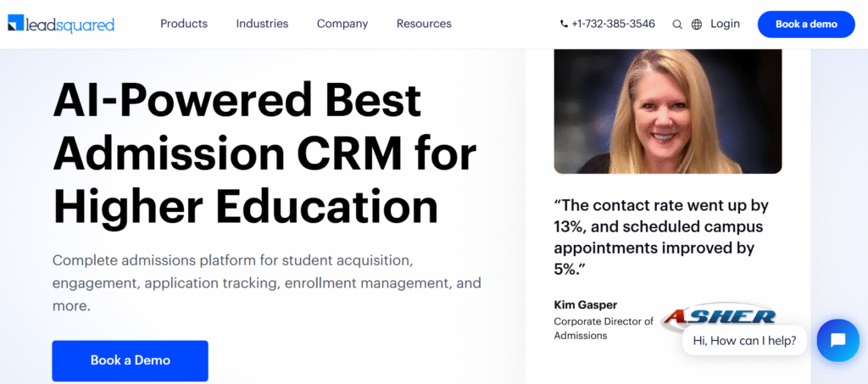The image size is (868, 384).
Task: Open the search magnifier icon
Action: click(677, 25)
